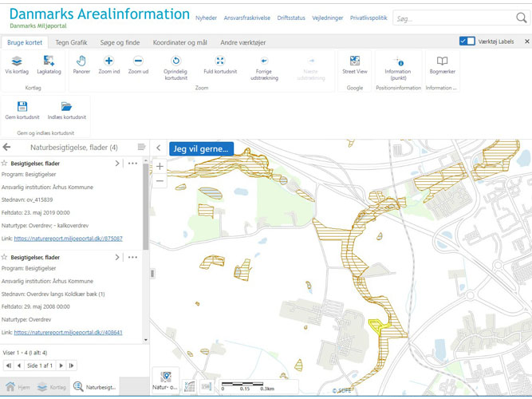The height and width of the screenshot is (399, 532).
Task: Click Fuld kortudsnit extent icon
Action: pos(220,61)
